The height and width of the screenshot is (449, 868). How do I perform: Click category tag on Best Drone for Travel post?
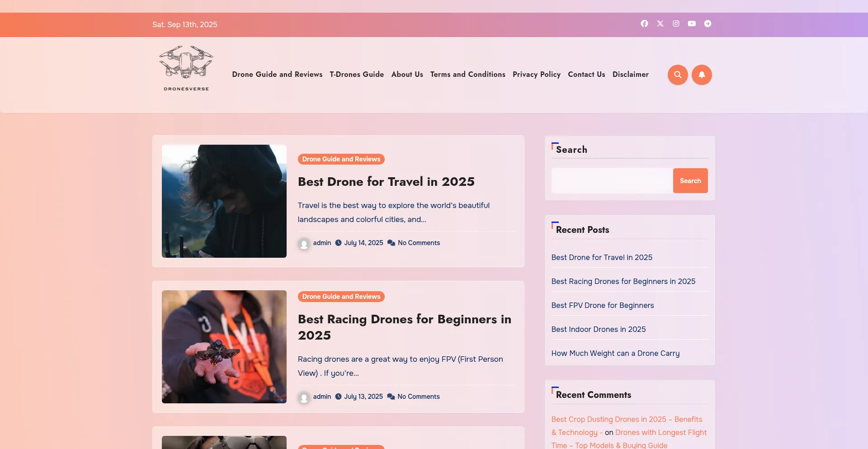click(341, 159)
